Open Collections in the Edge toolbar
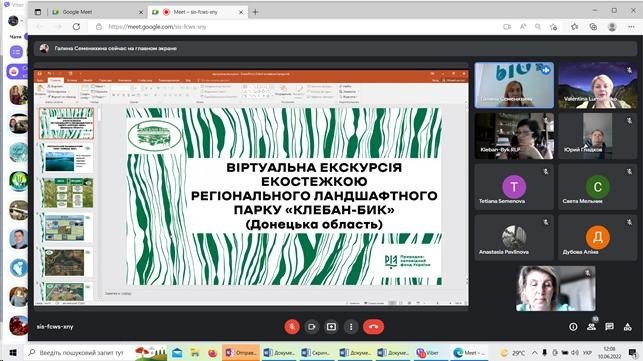 click(x=593, y=27)
